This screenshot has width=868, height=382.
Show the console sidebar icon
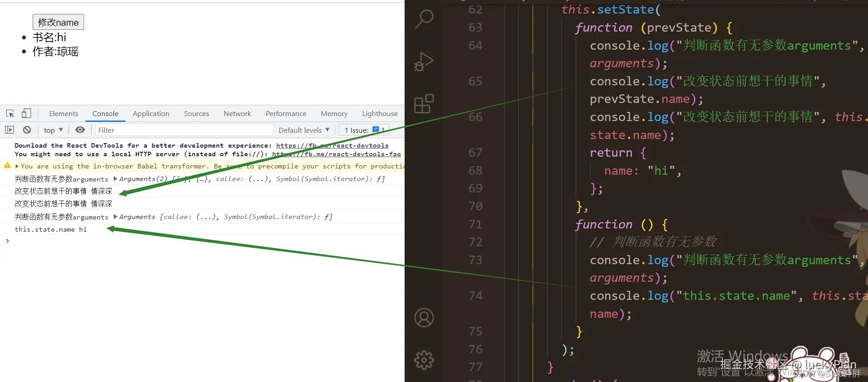coord(9,130)
